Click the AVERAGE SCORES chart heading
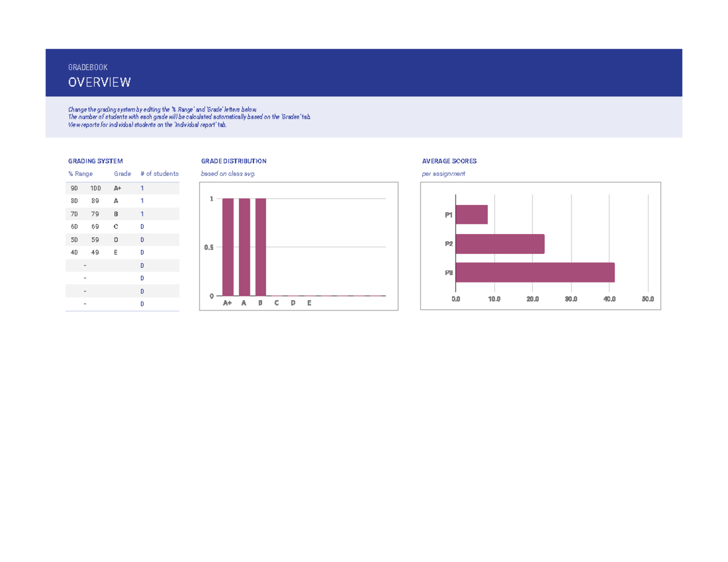The width and height of the screenshot is (728, 562). click(449, 161)
